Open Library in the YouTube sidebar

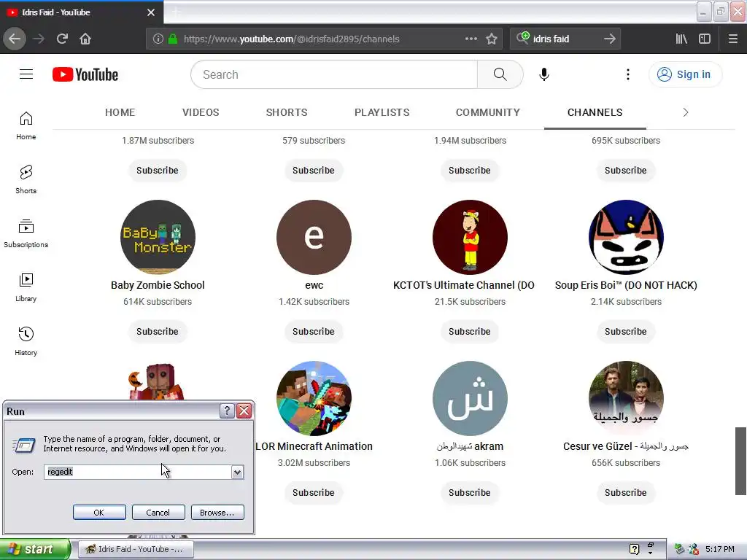(26, 287)
